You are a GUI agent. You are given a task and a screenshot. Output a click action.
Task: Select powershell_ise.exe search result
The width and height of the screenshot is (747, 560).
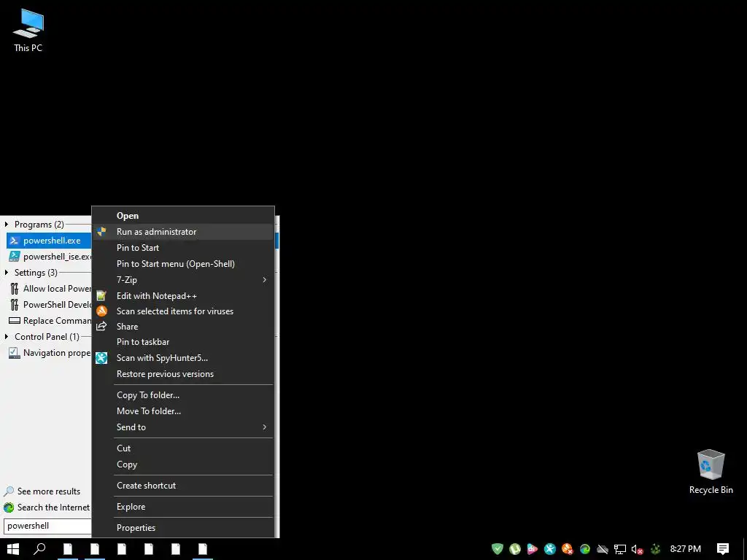pos(49,256)
